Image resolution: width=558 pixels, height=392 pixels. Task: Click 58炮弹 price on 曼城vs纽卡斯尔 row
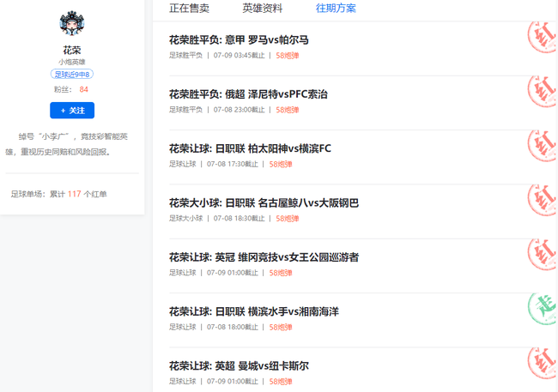coord(281,382)
